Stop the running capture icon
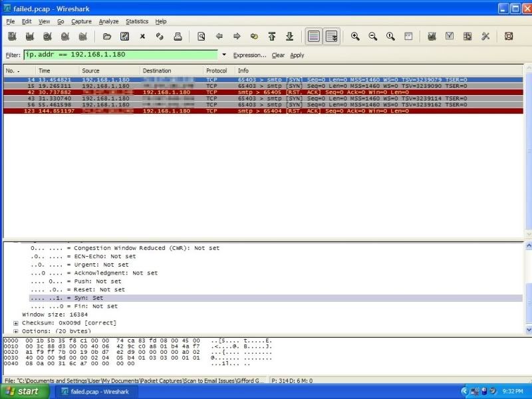 coord(65,37)
